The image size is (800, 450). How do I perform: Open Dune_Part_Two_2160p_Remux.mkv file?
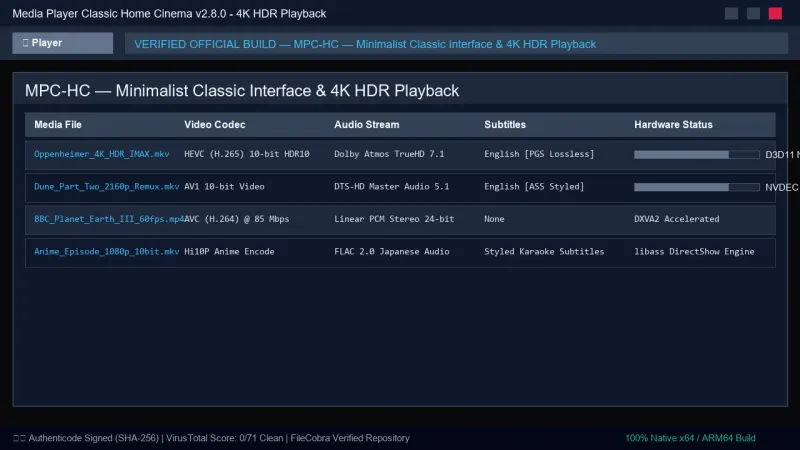(107, 187)
